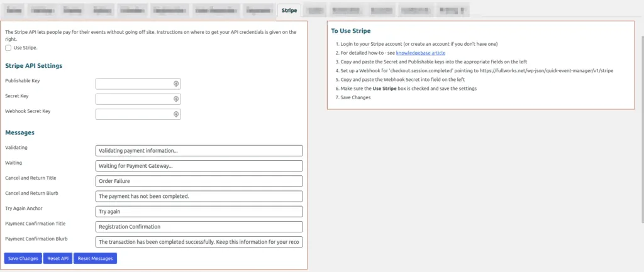Click the Validating message input field
The image size is (644, 272).
click(x=199, y=151)
